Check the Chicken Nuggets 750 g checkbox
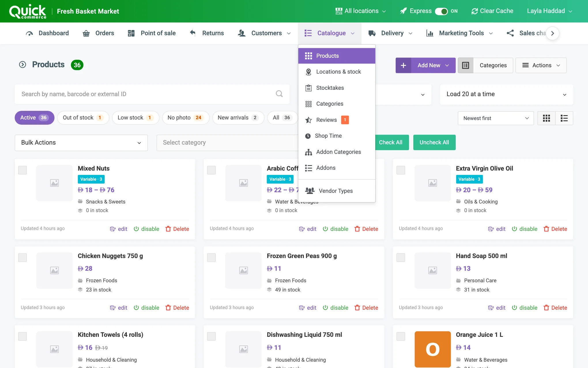 [x=22, y=257]
